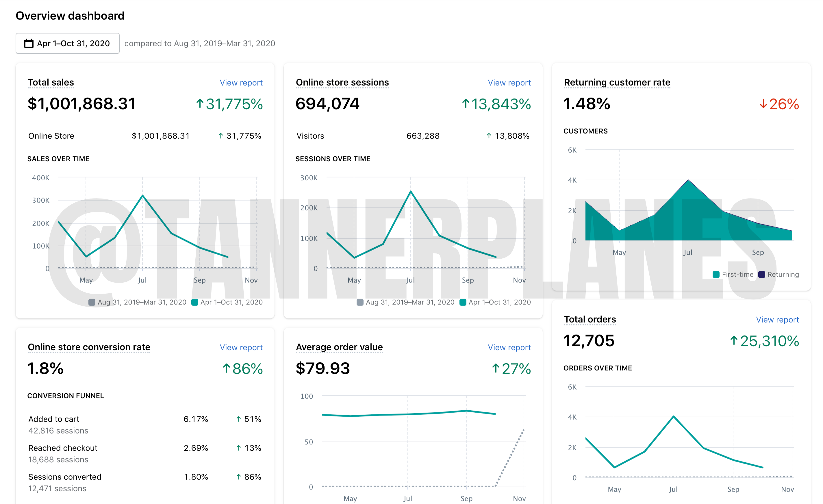Click the Online store sessions card title
Image resolution: width=823 pixels, height=504 pixels.
click(342, 82)
